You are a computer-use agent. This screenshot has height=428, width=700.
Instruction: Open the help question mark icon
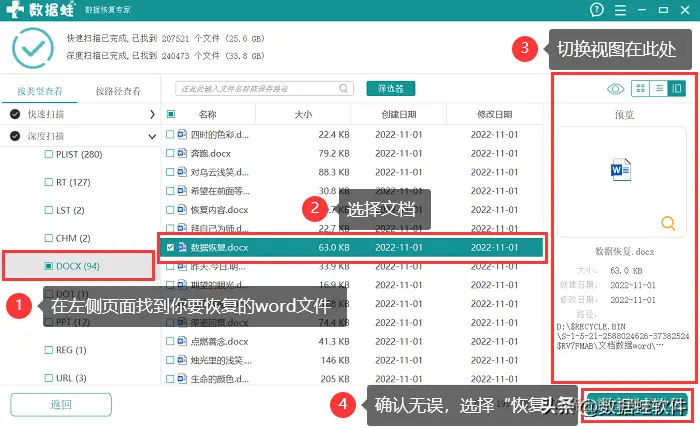click(x=596, y=9)
